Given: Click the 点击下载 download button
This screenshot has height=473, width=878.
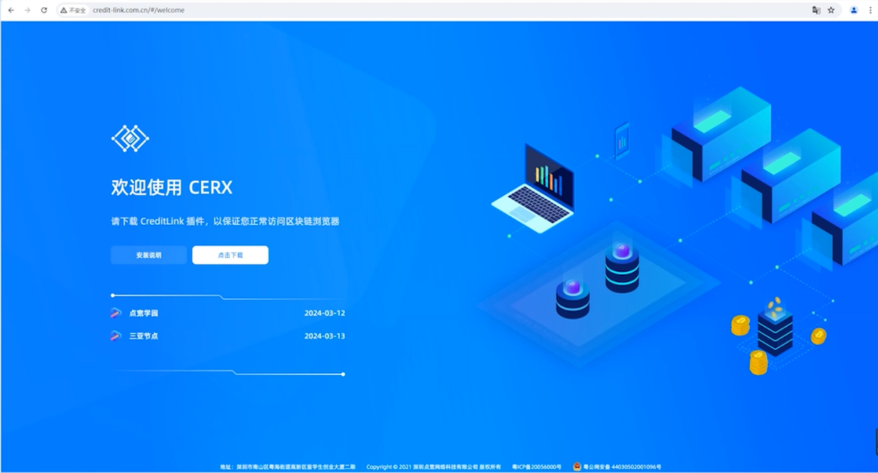Looking at the screenshot, I should coord(230,255).
